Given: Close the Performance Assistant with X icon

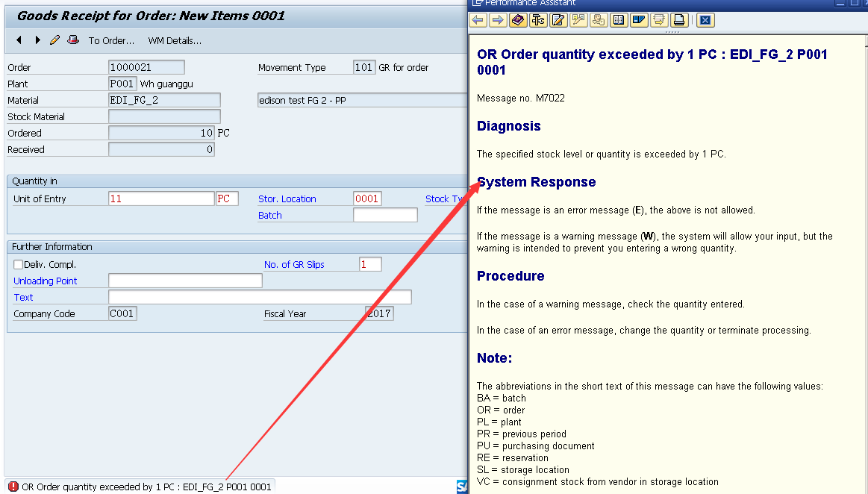Looking at the screenshot, I should point(705,20).
